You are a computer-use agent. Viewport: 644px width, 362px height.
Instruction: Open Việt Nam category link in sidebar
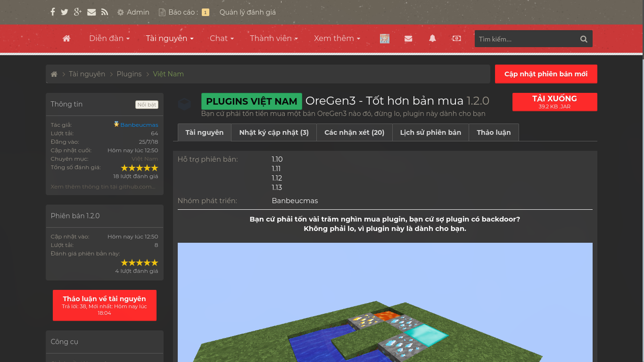[145, 159]
